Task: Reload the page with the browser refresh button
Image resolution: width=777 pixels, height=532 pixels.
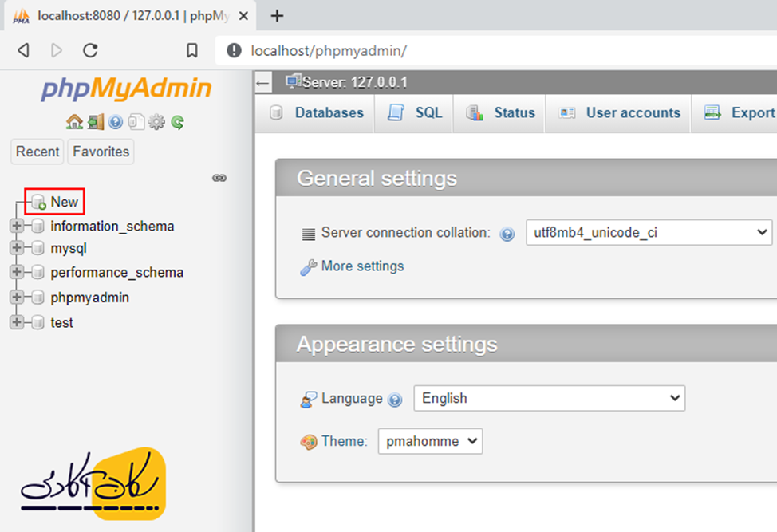Action: pos(90,50)
